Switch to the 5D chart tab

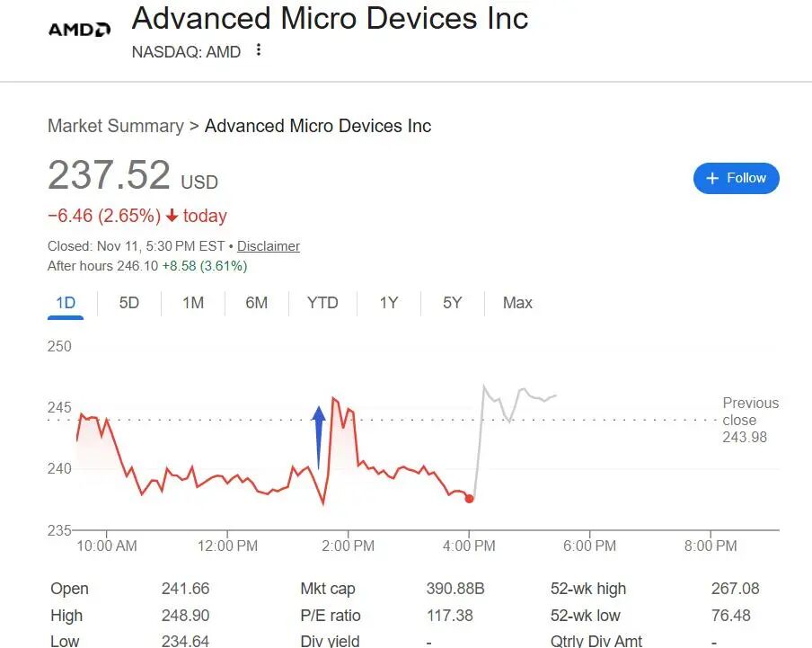[x=128, y=303]
